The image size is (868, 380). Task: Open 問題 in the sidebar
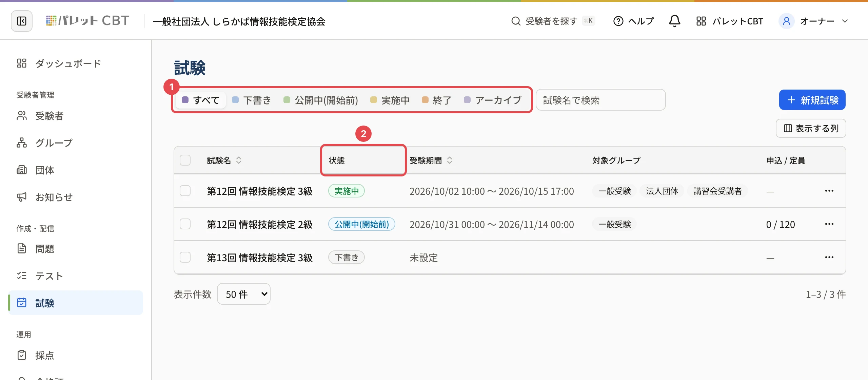point(75,249)
